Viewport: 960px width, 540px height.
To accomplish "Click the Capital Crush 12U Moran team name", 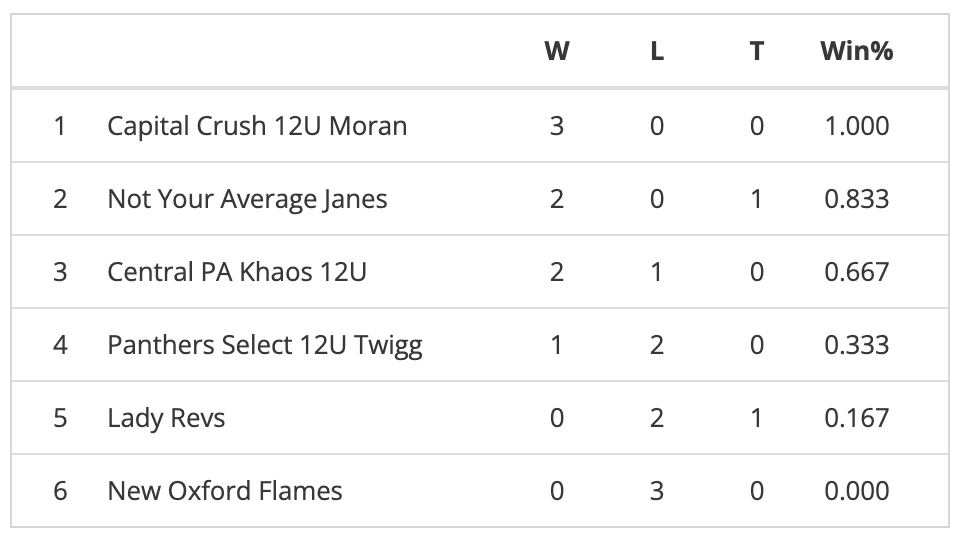I will pyautogui.click(x=257, y=126).
